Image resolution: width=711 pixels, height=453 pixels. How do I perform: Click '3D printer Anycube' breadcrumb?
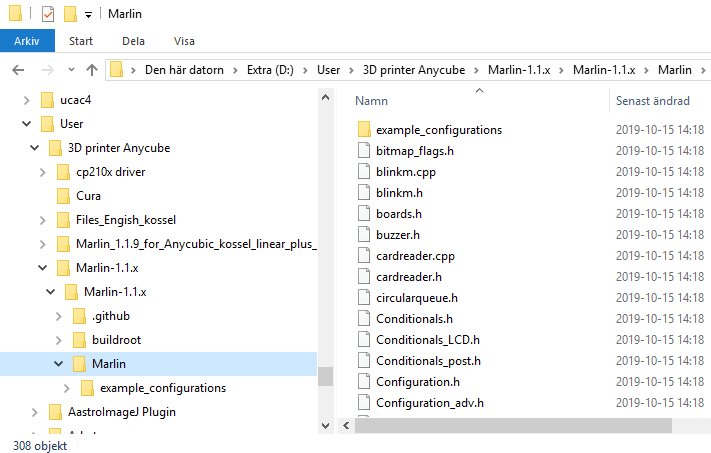(414, 70)
